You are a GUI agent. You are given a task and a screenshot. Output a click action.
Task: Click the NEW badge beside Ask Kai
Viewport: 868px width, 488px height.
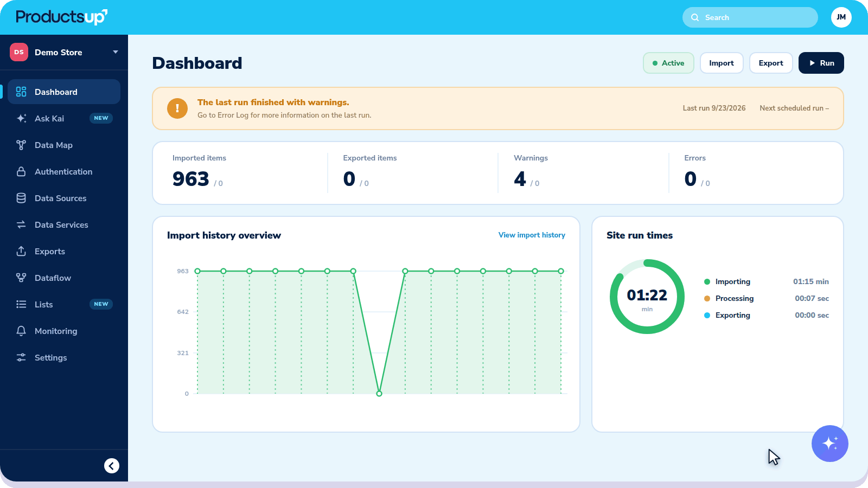[101, 118]
